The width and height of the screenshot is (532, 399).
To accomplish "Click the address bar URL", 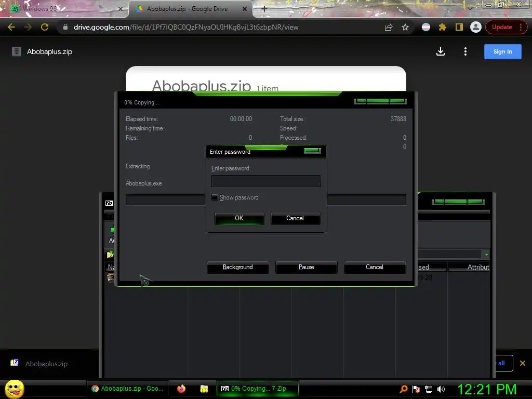I will (x=186, y=27).
